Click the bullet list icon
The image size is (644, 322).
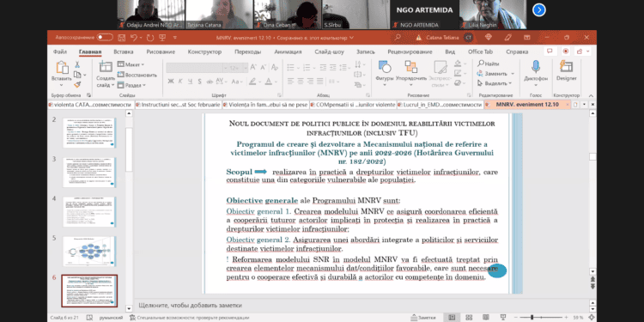[x=291, y=67]
